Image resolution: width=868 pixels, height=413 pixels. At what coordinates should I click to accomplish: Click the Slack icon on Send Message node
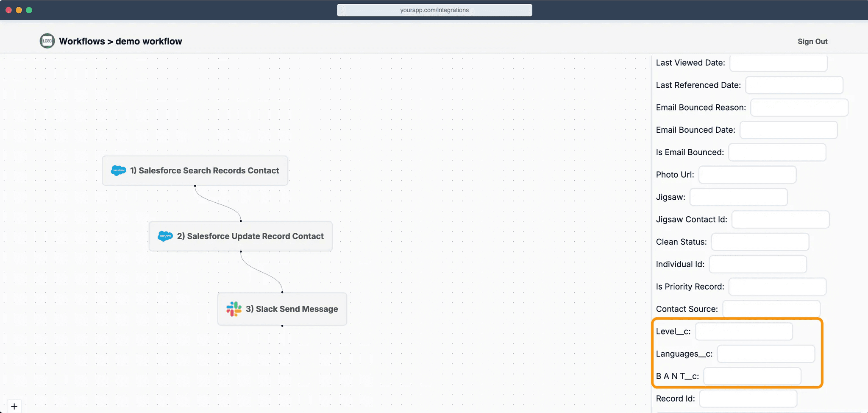pyautogui.click(x=234, y=309)
